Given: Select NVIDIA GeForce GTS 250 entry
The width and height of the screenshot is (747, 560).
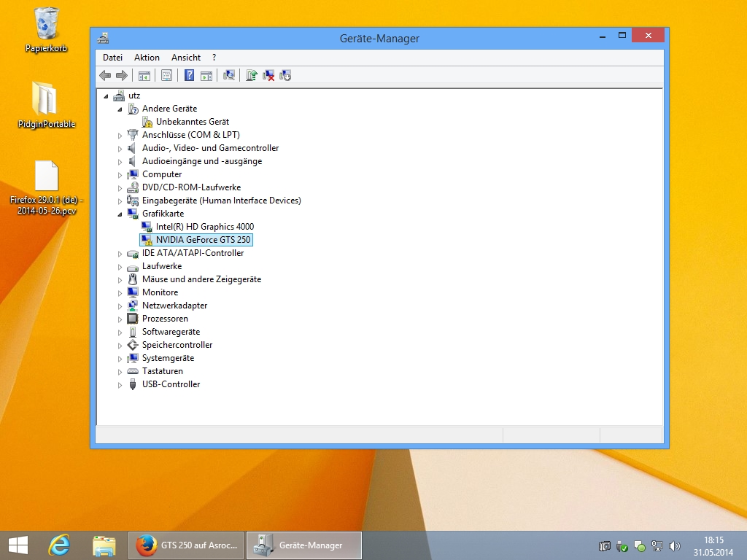Looking at the screenshot, I should (x=196, y=240).
